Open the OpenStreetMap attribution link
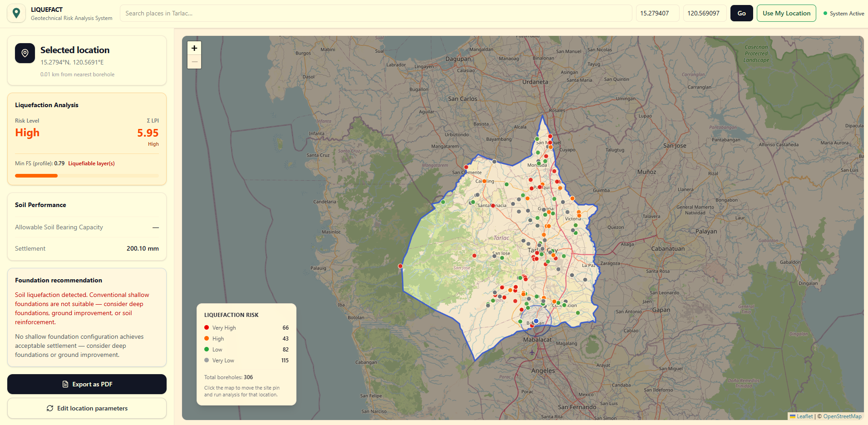Image resolution: width=868 pixels, height=425 pixels. 842,416
